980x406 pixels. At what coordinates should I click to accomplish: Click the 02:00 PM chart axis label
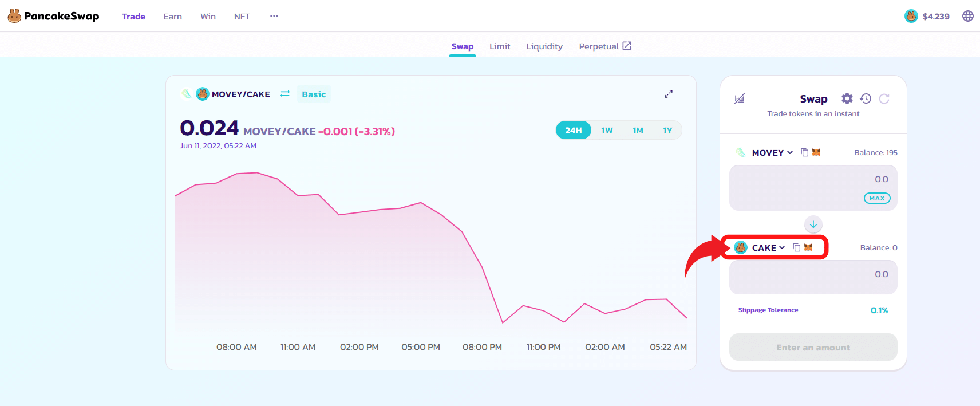click(359, 347)
